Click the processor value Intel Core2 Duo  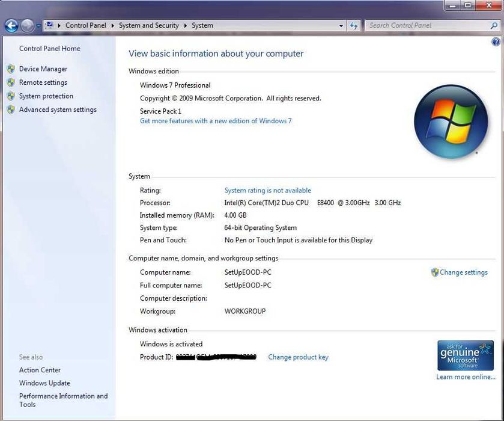312,203
